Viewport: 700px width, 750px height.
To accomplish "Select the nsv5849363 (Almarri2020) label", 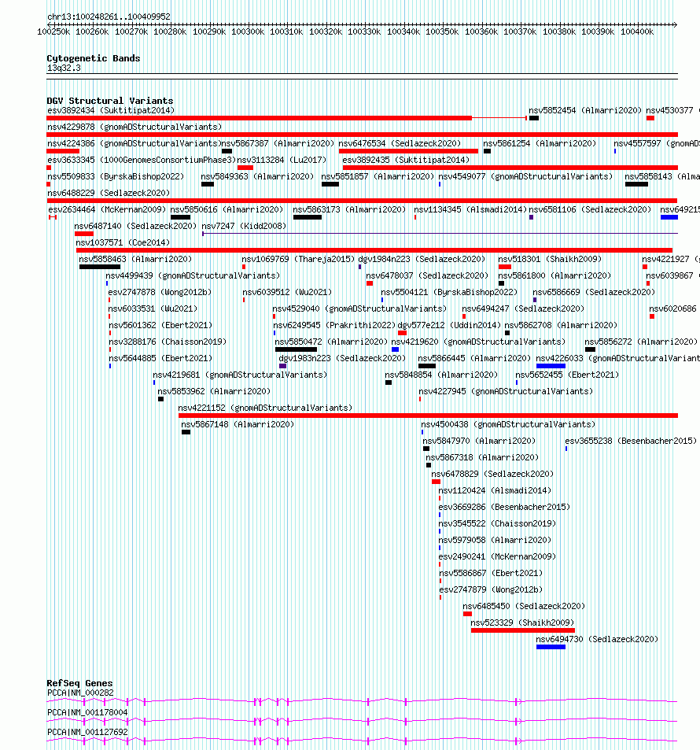I will (x=257, y=176).
